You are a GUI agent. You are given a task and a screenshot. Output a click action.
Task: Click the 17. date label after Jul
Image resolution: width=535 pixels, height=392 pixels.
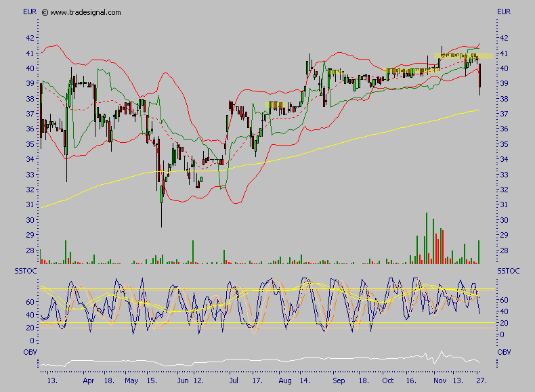[x=257, y=380]
